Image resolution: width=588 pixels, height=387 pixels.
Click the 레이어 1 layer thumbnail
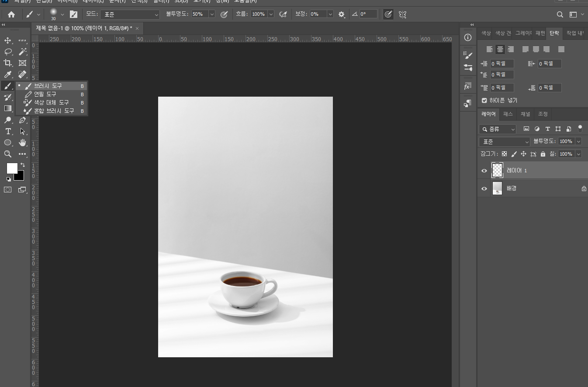pos(497,170)
